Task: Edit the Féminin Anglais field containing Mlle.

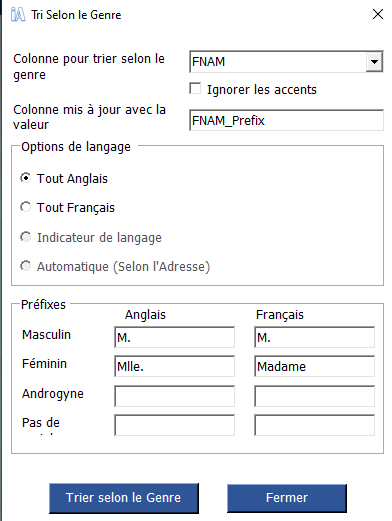Action: point(174,366)
